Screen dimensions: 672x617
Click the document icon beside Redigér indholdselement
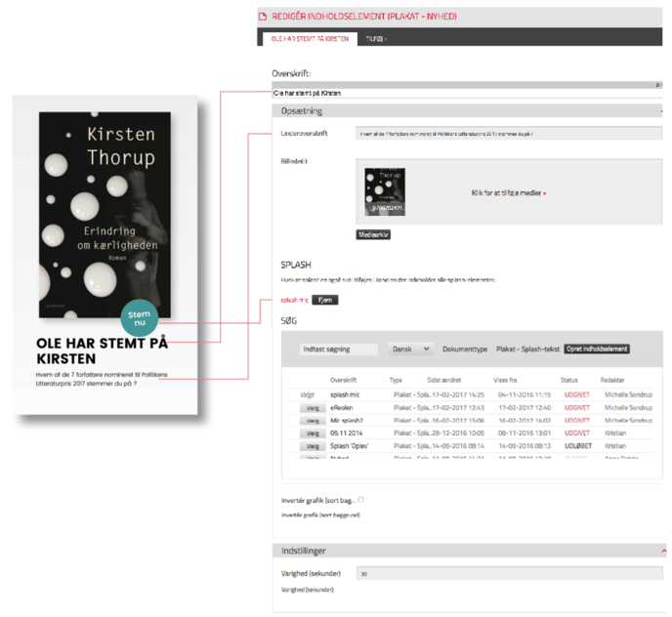[263, 17]
